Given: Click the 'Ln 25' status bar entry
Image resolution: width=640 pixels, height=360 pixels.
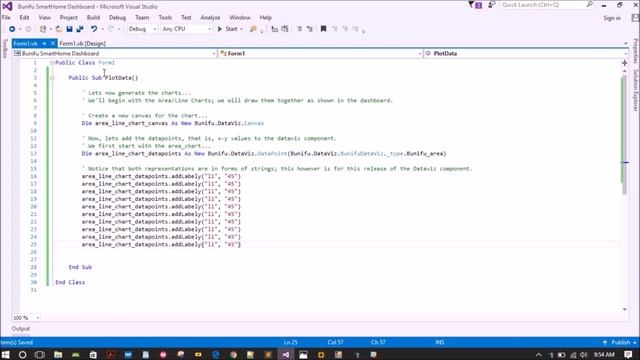Looking at the screenshot, I should point(291,342).
